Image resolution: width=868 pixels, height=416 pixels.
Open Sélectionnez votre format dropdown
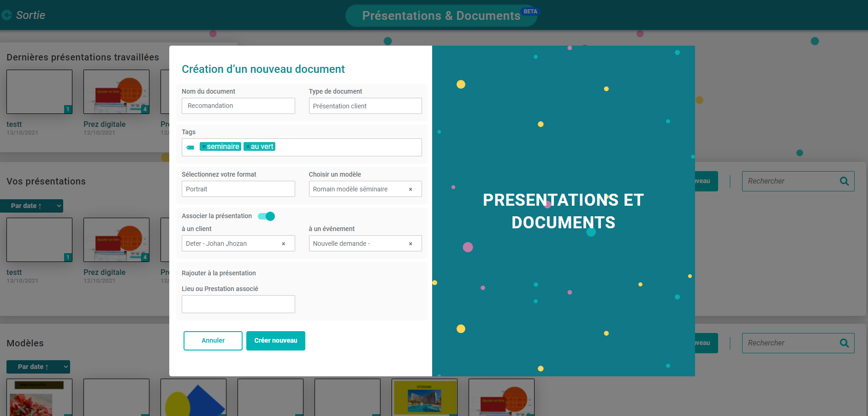coord(238,189)
